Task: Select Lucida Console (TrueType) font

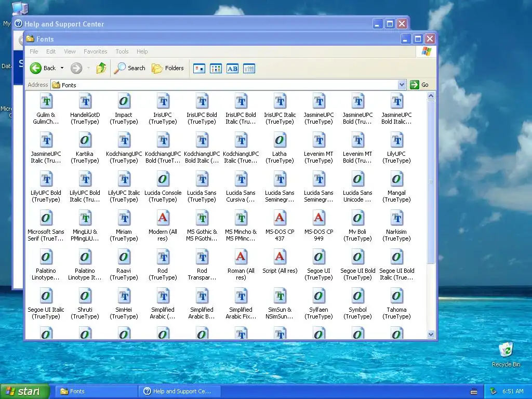Action: point(163,187)
